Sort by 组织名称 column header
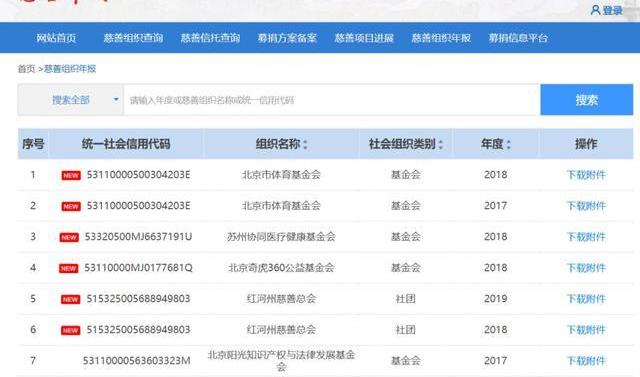The width and height of the screenshot is (640, 377). coord(281,144)
